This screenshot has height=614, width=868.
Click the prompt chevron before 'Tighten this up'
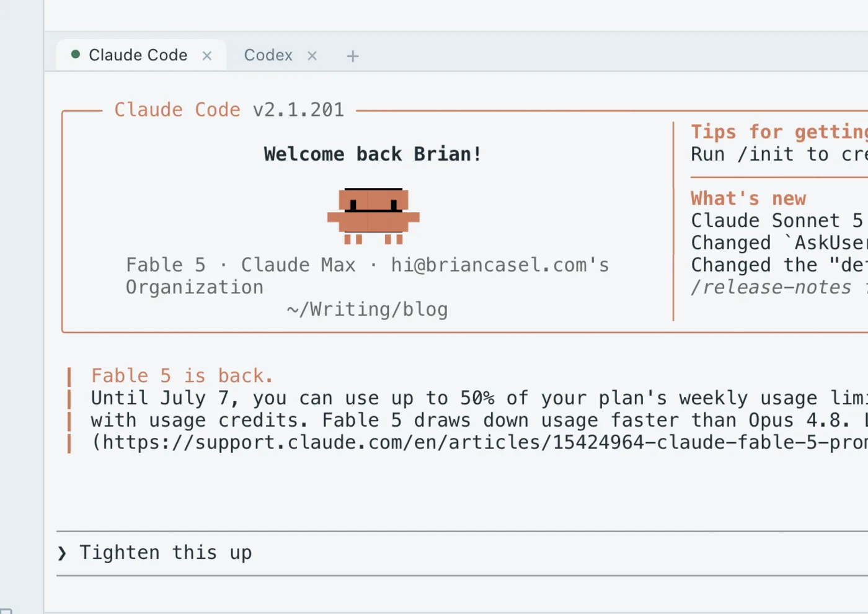(x=62, y=553)
